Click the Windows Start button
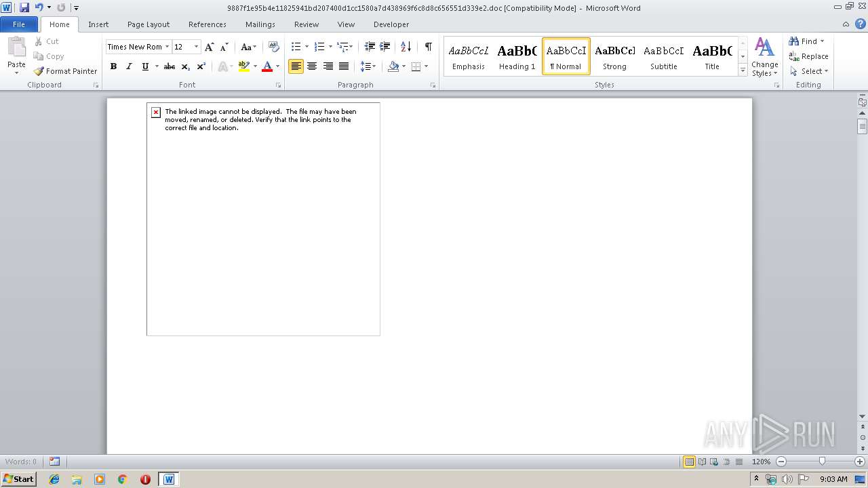 (x=19, y=479)
